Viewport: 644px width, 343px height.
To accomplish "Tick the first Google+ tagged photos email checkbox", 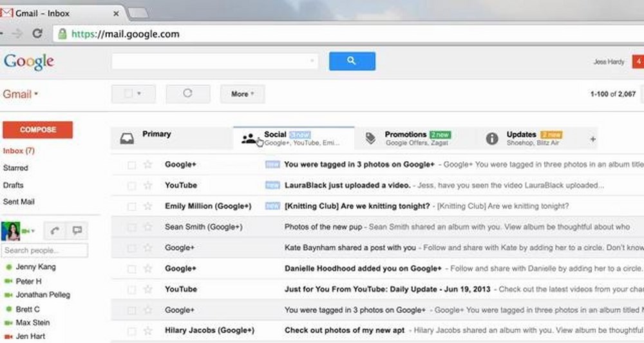I will [x=131, y=165].
